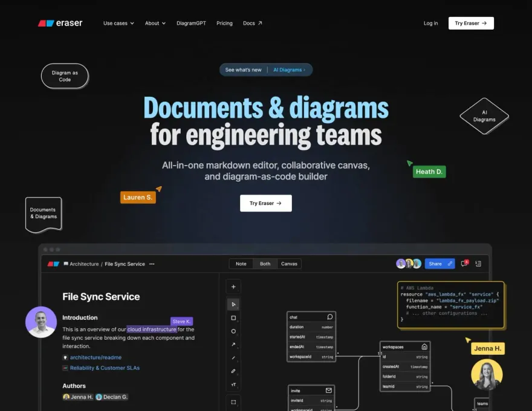Click the Declan G. author chip
The width and height of the screenshot is (532, 411).
pyautogui.click(x=112, y=396)
